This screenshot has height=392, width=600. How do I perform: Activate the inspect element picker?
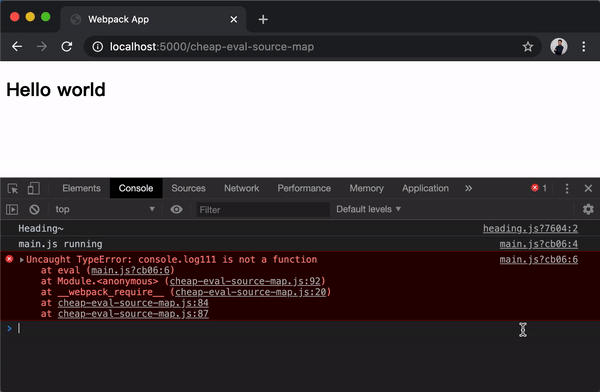coord(13,188)
